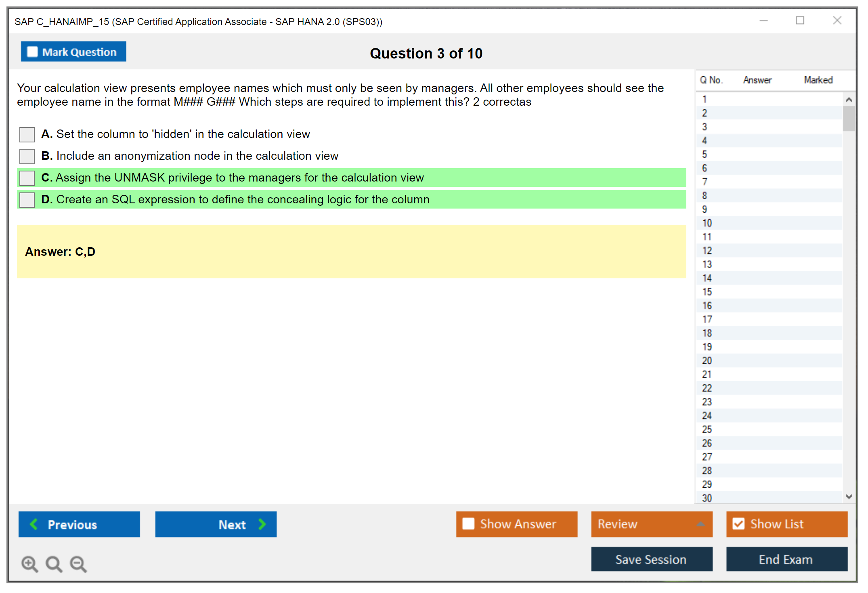The image size is (868, 593).
Task: Click the green left arrow on Previous
Action: 34,524
